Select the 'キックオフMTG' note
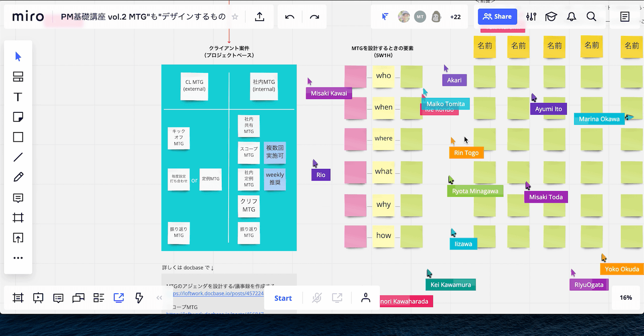This screenshot has height=336, width=644. (x=178, y=138)
